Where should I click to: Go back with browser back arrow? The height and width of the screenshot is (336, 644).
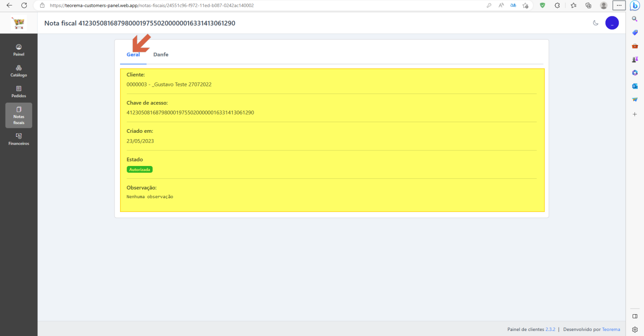click(x=9, y=5)
